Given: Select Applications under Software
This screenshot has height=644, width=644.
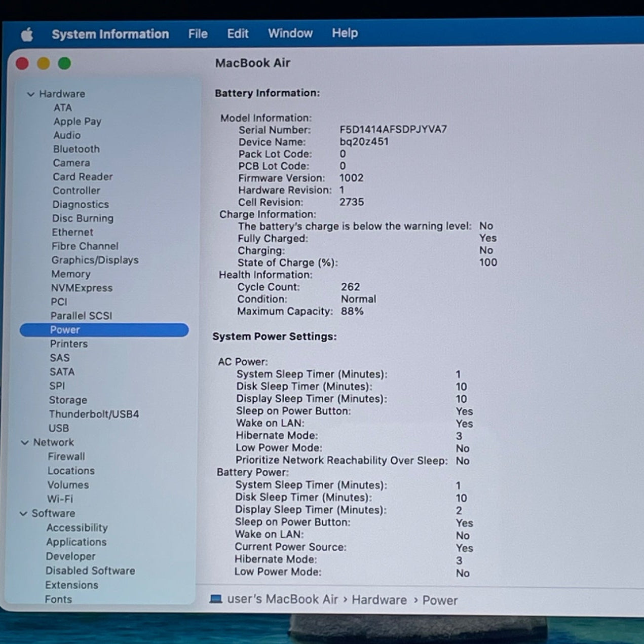Looking at the screenshot, I should point(77,542).
